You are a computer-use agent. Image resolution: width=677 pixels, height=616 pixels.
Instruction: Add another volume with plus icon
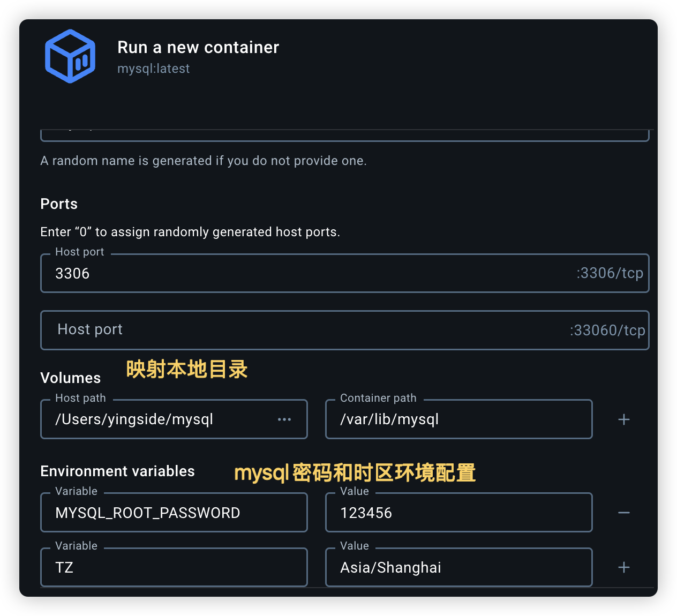pos(624,419)
